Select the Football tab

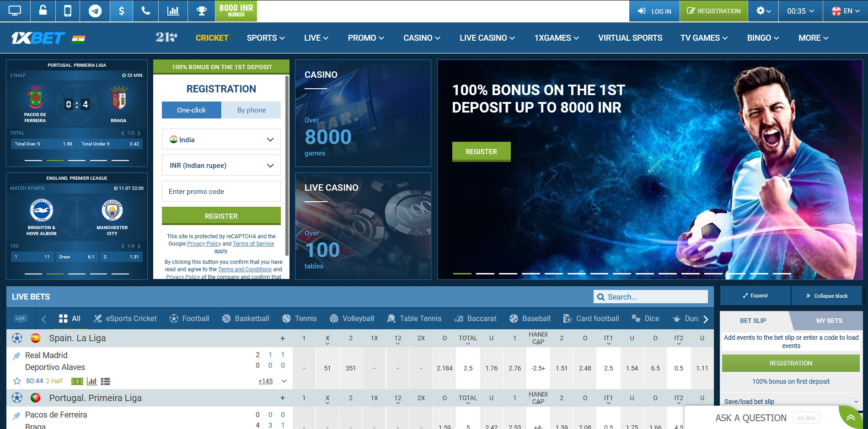pos(189,318)
